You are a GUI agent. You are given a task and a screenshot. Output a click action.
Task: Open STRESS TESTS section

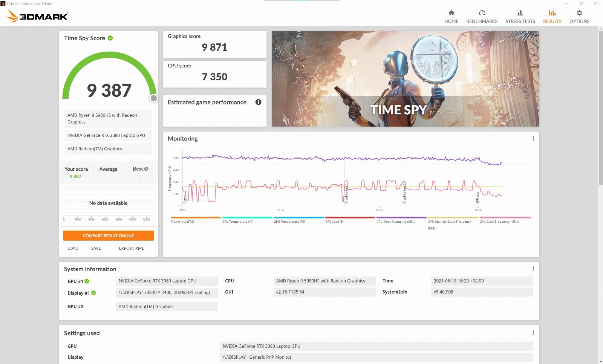tap(520, 17)
